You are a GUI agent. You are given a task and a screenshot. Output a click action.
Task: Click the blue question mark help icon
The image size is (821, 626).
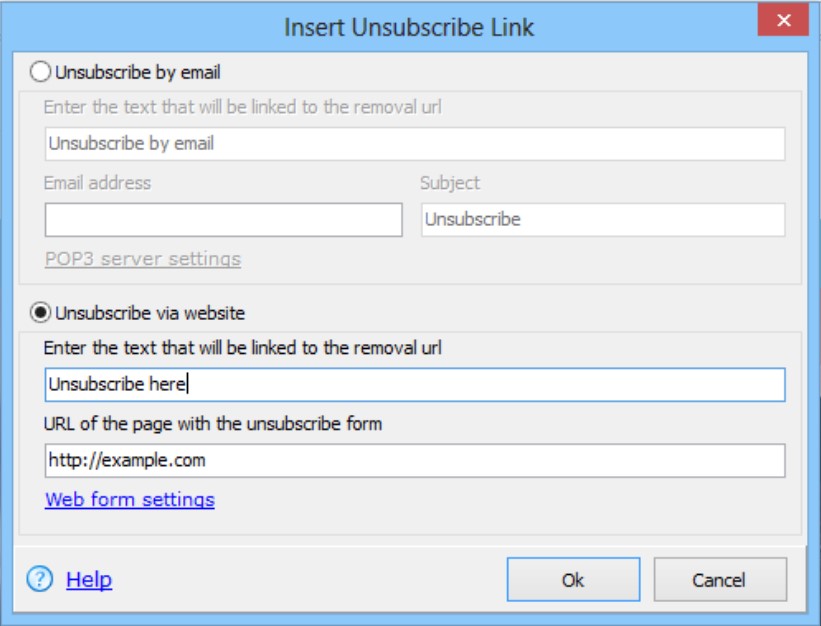(x=40, y=579)
